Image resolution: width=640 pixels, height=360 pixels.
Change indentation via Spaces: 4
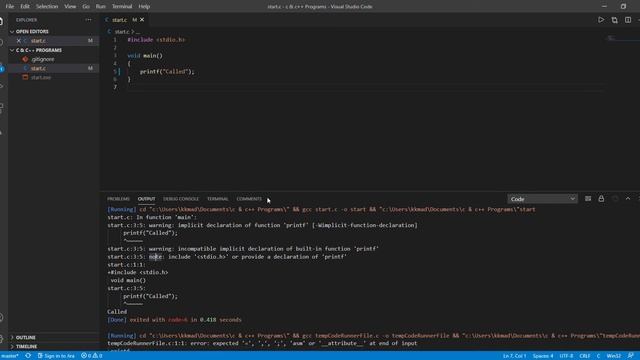click(x=543, y=356)
